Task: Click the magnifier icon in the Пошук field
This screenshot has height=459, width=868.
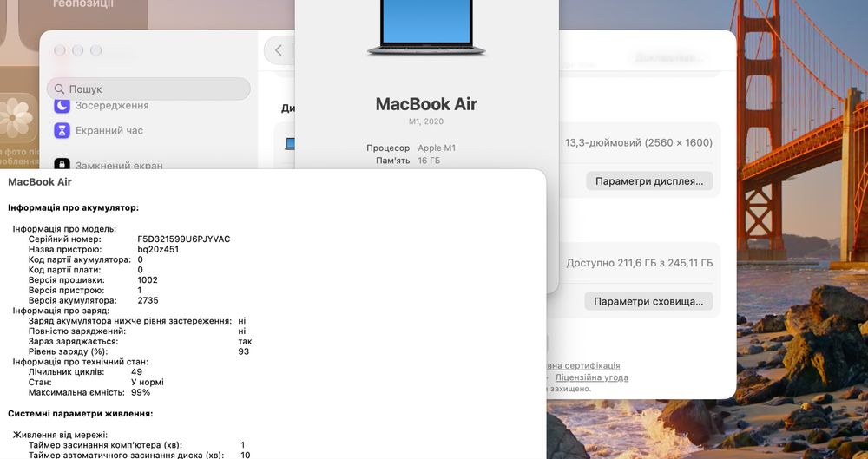Action: [x=60, y=89]
